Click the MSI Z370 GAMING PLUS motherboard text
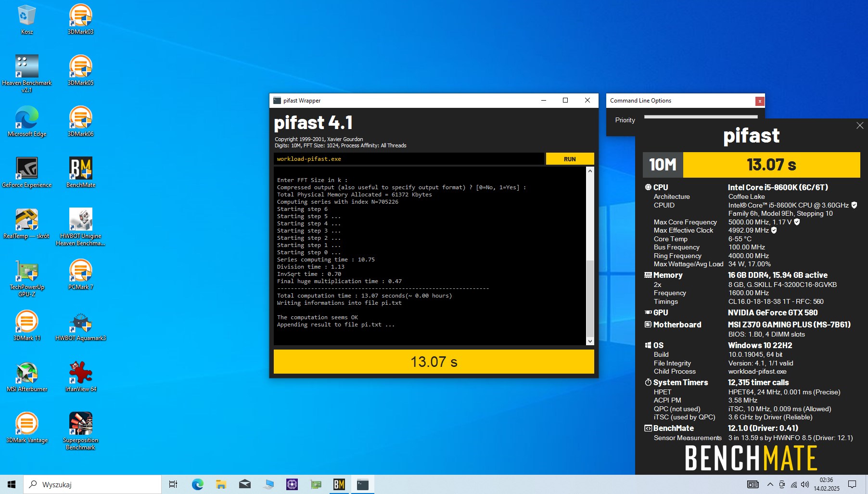Screen dimensions: 868x494 [x=789, y=325]
